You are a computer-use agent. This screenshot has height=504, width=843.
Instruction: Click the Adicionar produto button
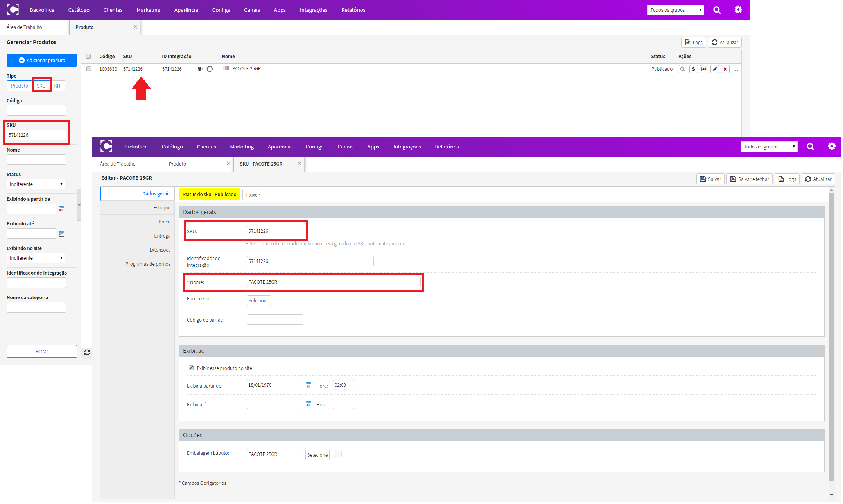tap(42, 60)
